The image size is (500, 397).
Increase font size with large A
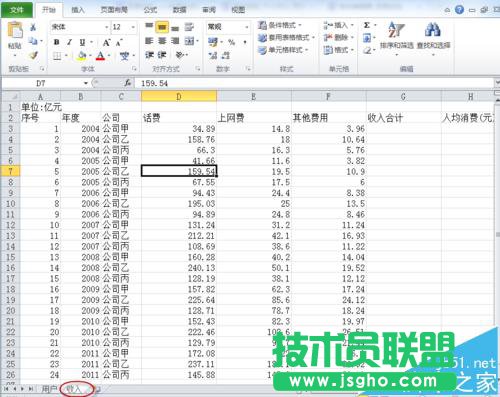[106, 42]
